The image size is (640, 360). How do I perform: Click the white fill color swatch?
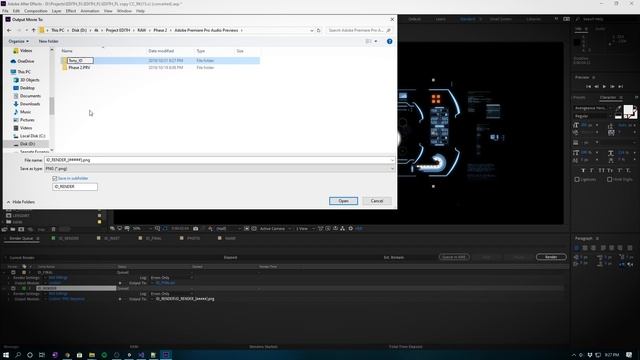click(x=628, y=110)
